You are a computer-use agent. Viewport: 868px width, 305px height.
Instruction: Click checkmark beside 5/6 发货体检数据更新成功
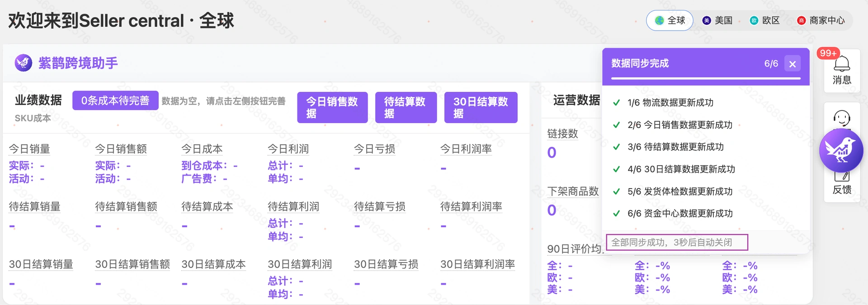[x=616, y=191]
